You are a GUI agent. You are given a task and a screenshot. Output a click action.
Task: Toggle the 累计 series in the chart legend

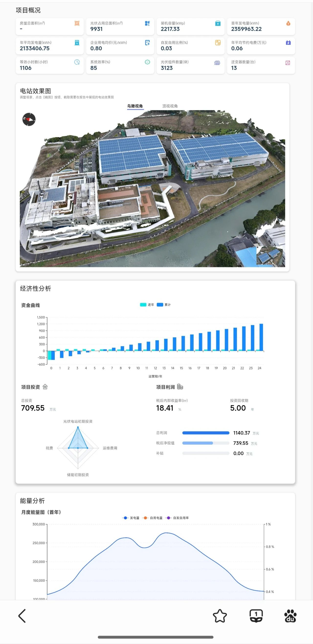coord(164,304)
